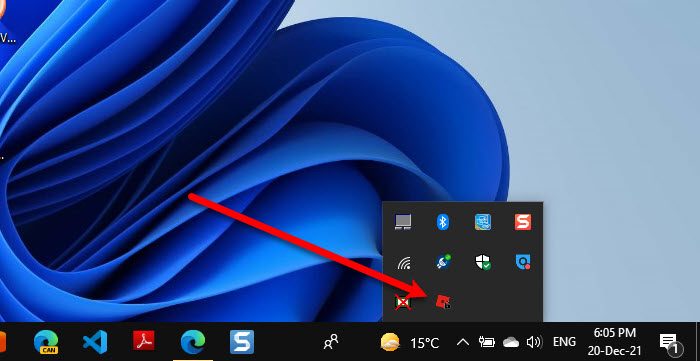Click the blue satellite tray icon with green dot
Screen dimensions: 700x361
point(442,262)
